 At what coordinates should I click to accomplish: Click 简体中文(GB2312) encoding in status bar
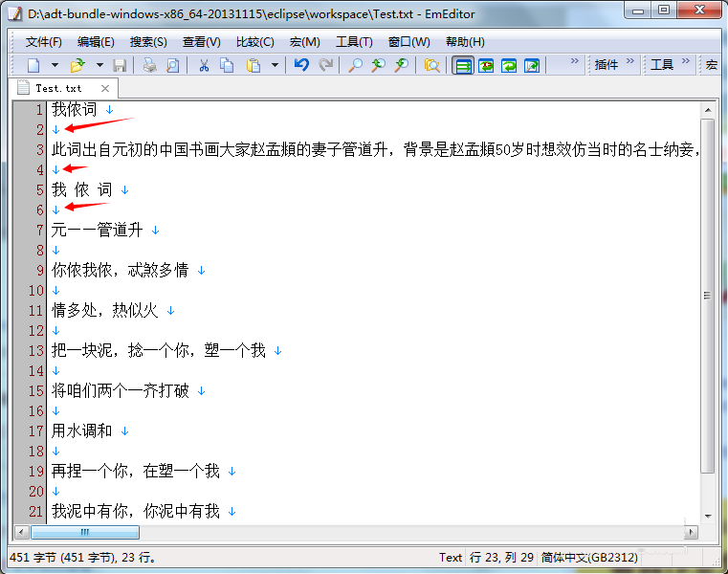(589, 558)
